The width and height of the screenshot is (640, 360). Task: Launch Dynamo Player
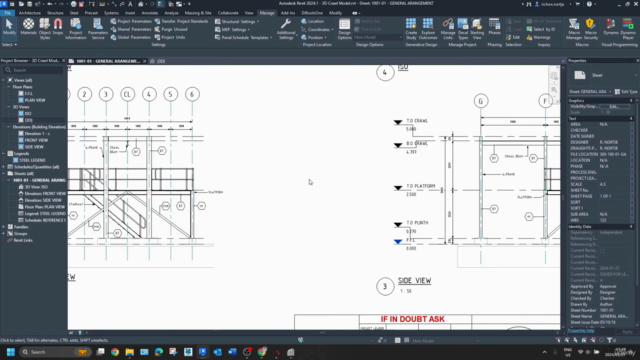628,29
